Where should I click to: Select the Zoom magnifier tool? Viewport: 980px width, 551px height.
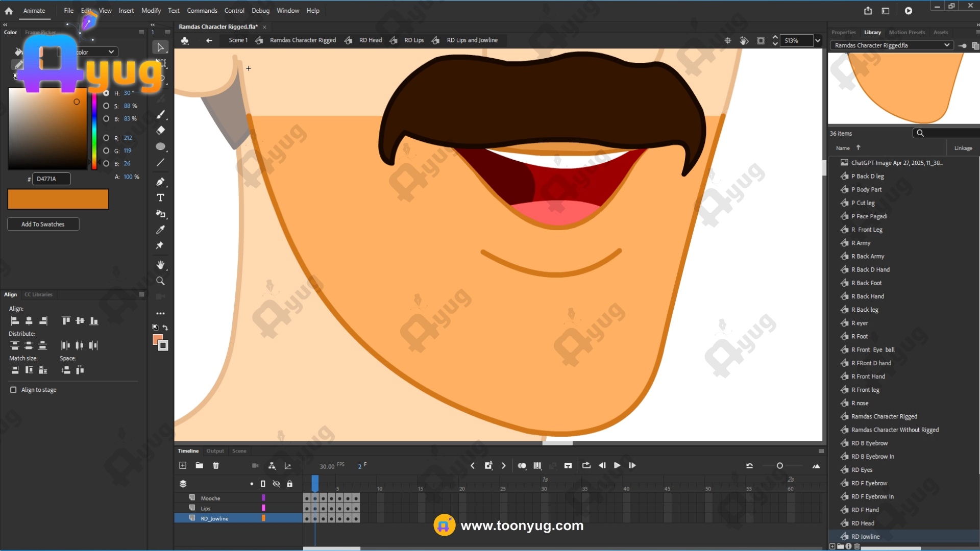[160, 281]
